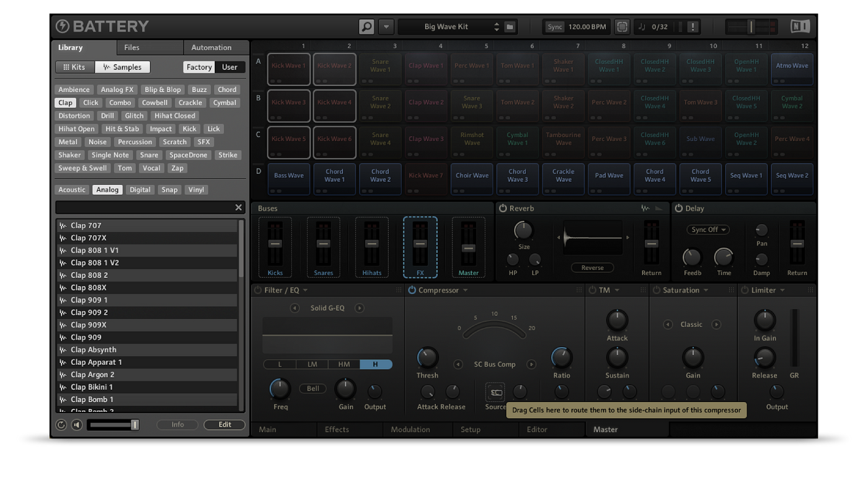Switch to previous saturation mode before Classic

coord(668,324)
